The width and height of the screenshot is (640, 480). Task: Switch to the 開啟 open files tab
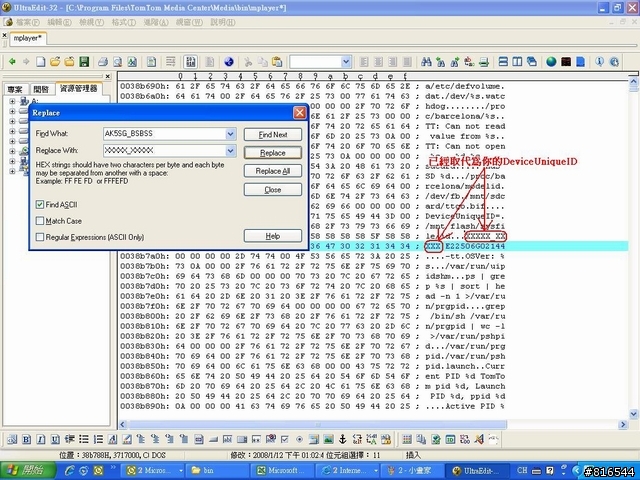pos(41,89)
